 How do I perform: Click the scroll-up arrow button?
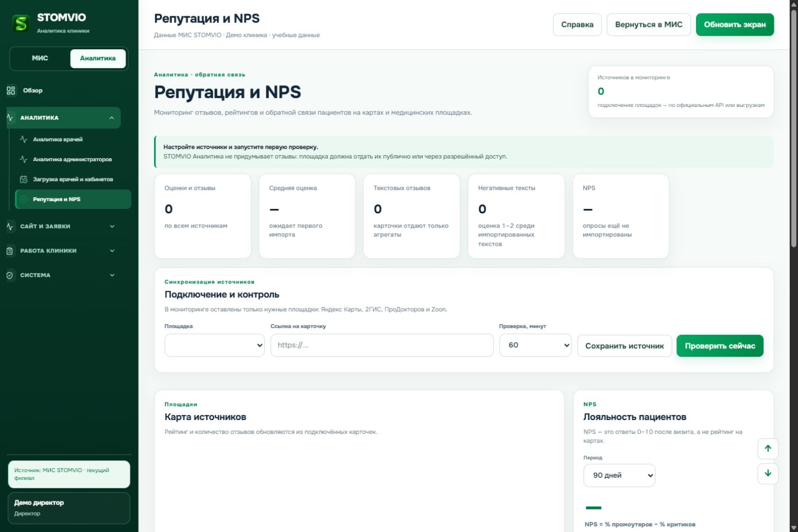768,448
